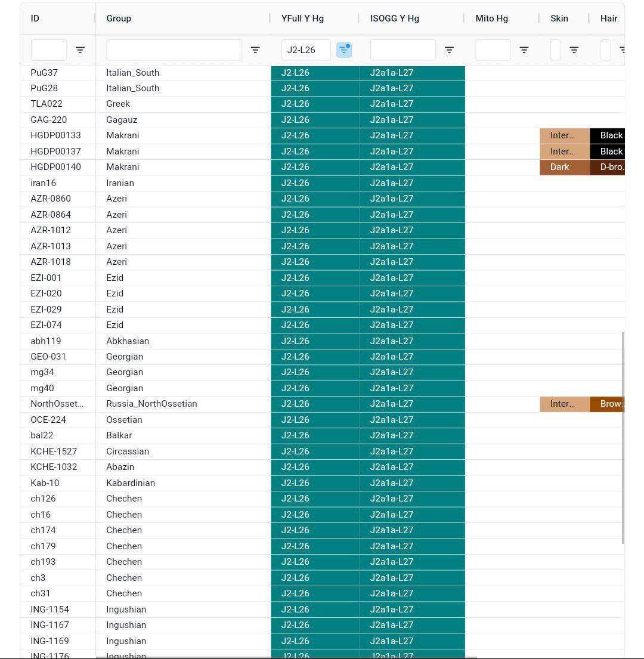This screenshot has width=644, height=659.
Task: Click the ID filter text box
Action: [x=49, y=50]
